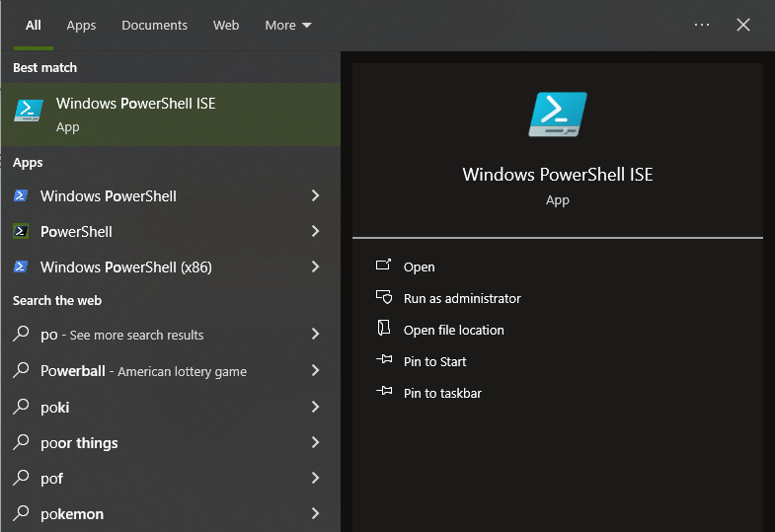Image resolution: width=775 pixels, height=532 pixels.
Task: Expand the PowerShell result chevron
Action: click(315, 231)
